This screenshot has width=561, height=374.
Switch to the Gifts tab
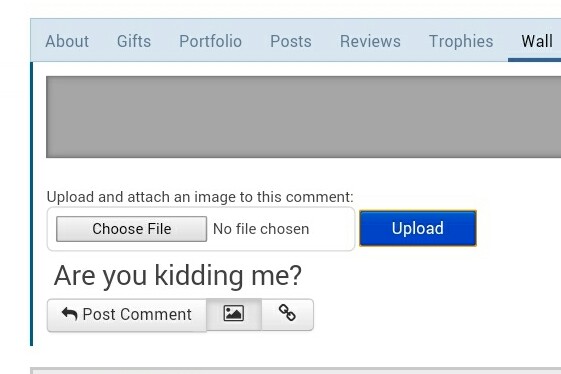pyautogui.click(x=134, y=41)
